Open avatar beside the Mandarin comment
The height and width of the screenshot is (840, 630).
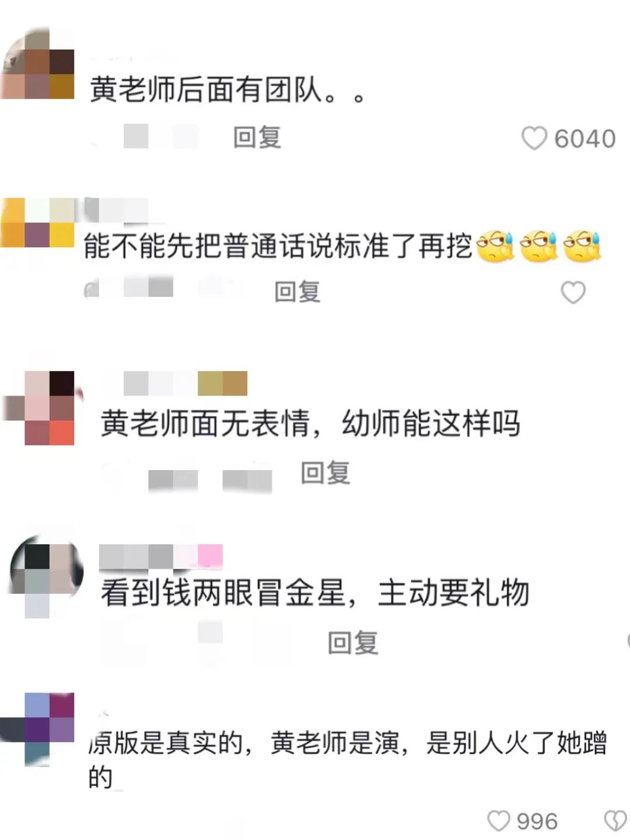[x=37, y=223]
